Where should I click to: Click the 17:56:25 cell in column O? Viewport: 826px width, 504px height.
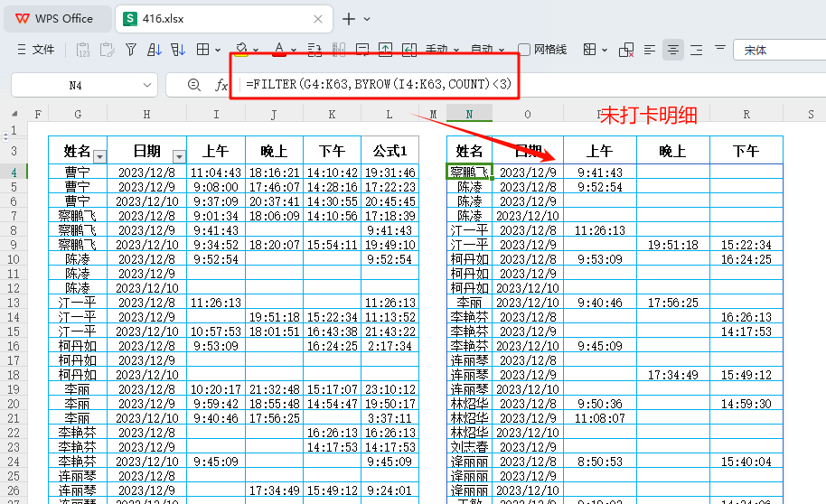click(x=673, y=303)
